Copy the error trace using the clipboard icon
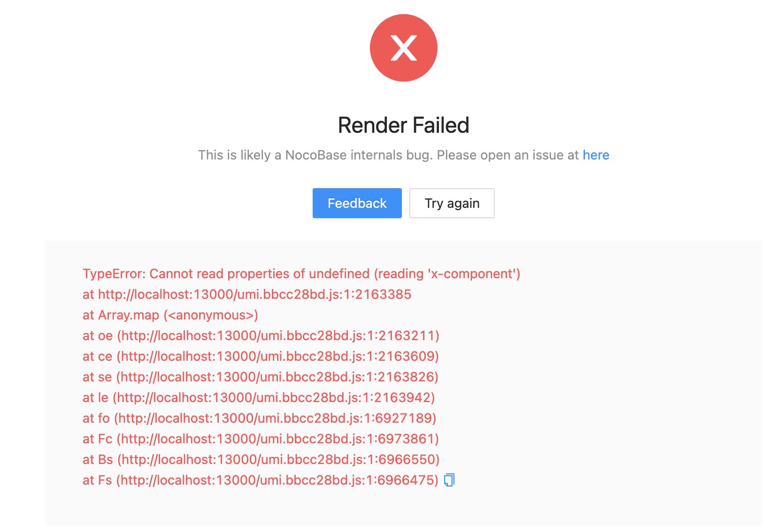784x532 pixels. tap(450, 480)
